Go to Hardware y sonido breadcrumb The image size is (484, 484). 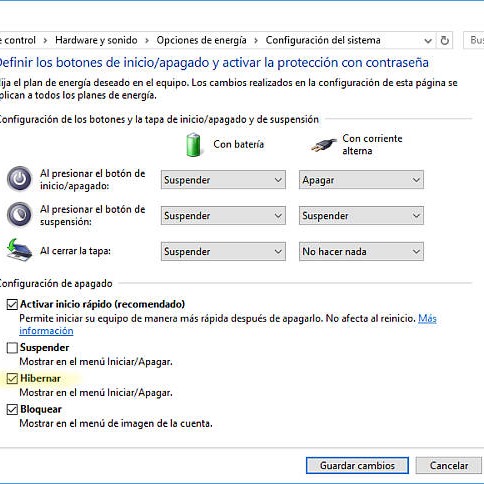(96, 40)
